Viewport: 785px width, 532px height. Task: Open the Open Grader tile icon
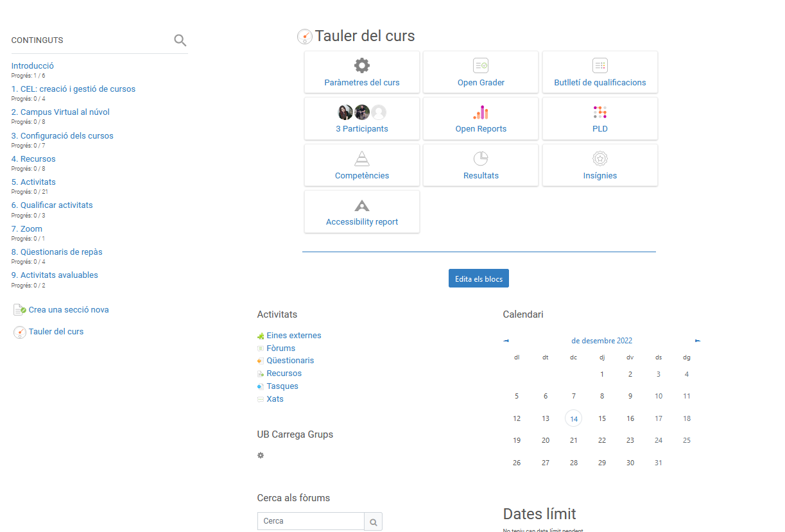481,65
